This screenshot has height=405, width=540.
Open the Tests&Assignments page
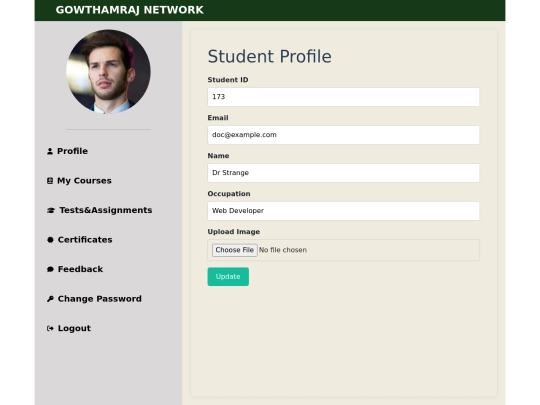106,210
